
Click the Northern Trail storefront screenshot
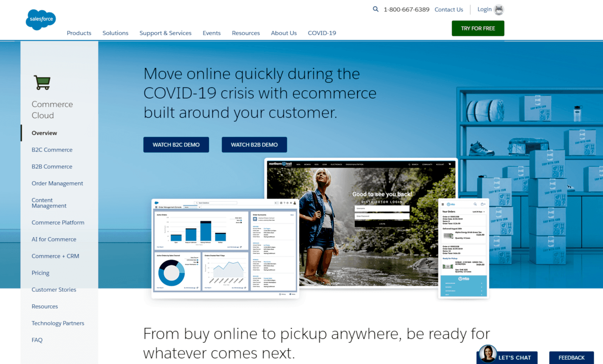361,223
